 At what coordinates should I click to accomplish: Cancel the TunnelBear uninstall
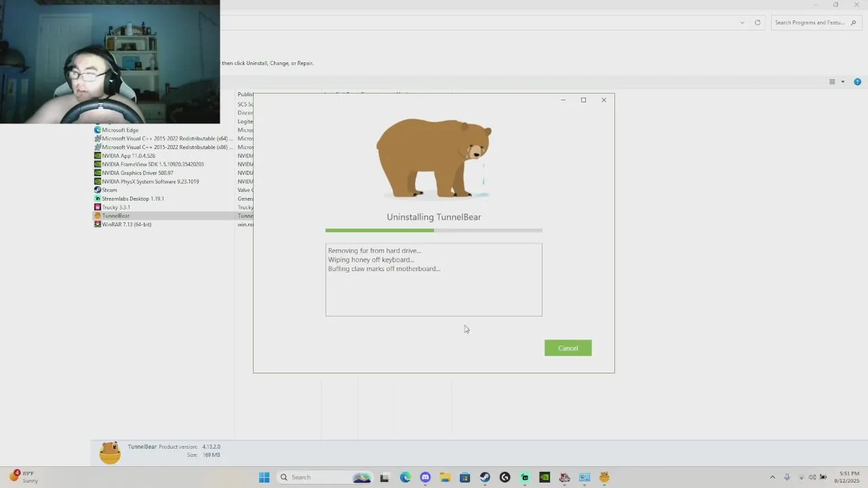click(x=568, y=348)
